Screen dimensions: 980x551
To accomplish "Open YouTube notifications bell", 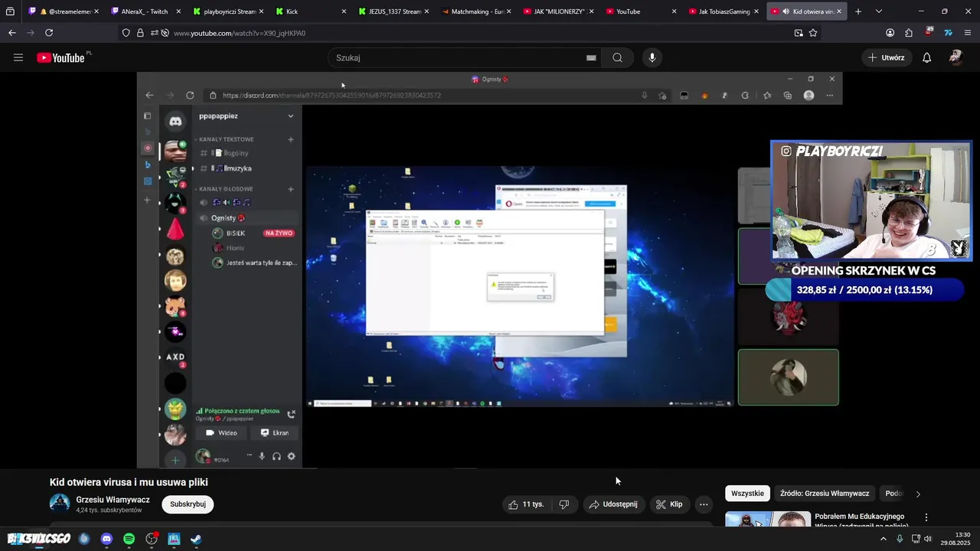I will click(926, 57).
